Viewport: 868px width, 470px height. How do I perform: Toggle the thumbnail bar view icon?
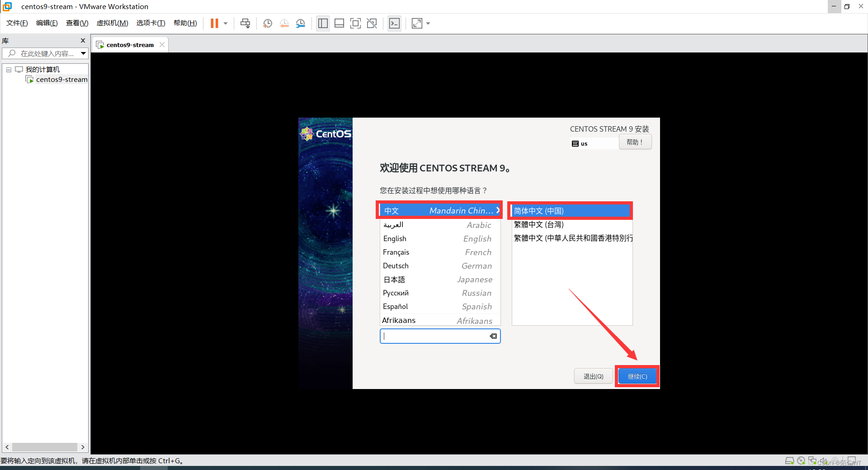coord(339,24)
